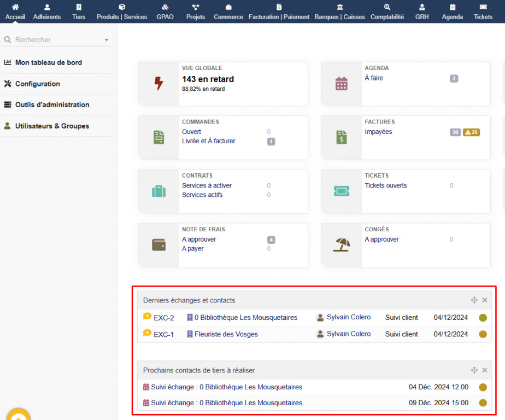Click the Tickets widget icon

click(342, 191)
